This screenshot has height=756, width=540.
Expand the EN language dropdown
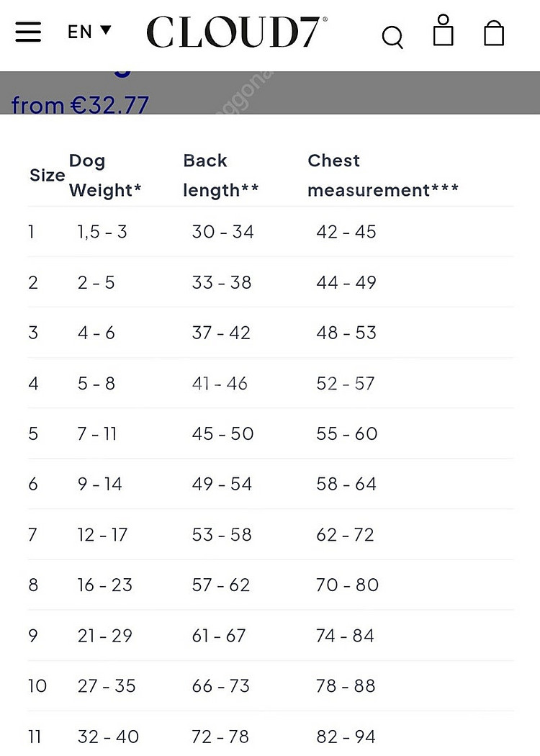pyautogui.click(x=90, y=32)
